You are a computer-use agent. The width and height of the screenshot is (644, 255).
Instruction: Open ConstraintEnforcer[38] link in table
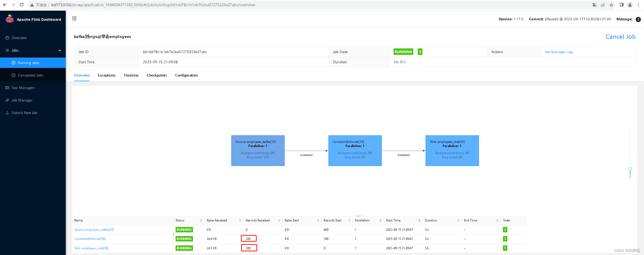(90, 239)
